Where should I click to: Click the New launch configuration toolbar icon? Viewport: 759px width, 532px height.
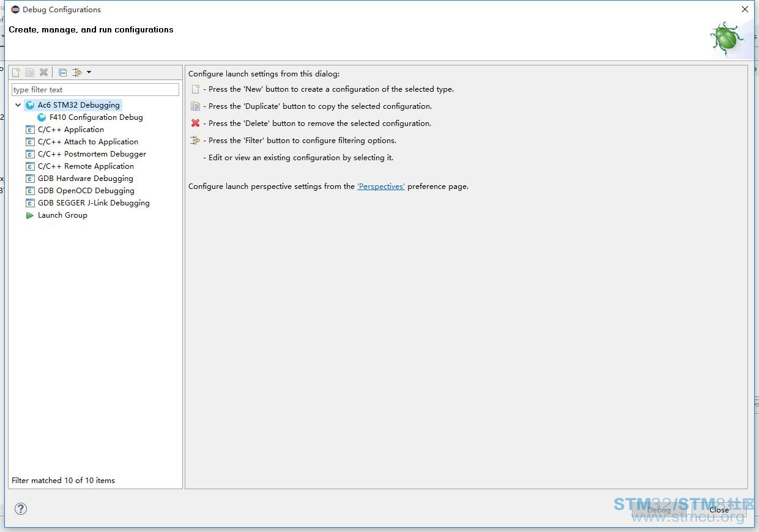[x=17, y=73]
